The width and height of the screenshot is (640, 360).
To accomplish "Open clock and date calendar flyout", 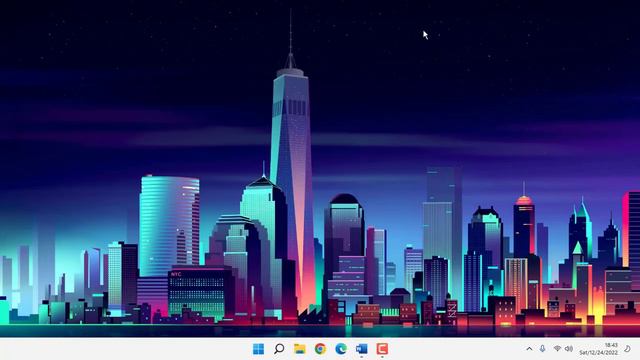I will coord(598,349).
